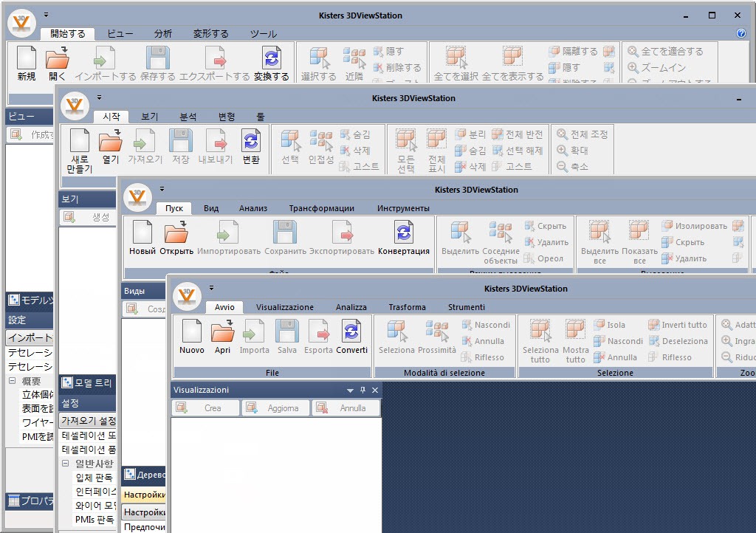Click Конвертация in the Russian window
The image size is (756, 533).
coord(404,238)
